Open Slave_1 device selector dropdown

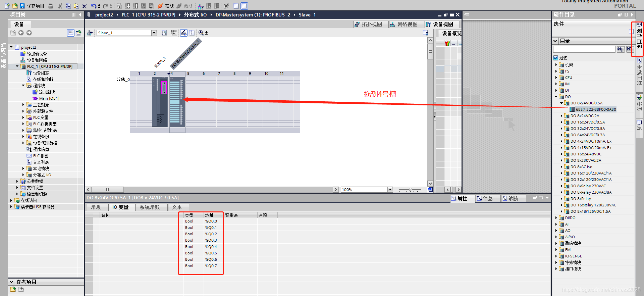tap(154, 33)
